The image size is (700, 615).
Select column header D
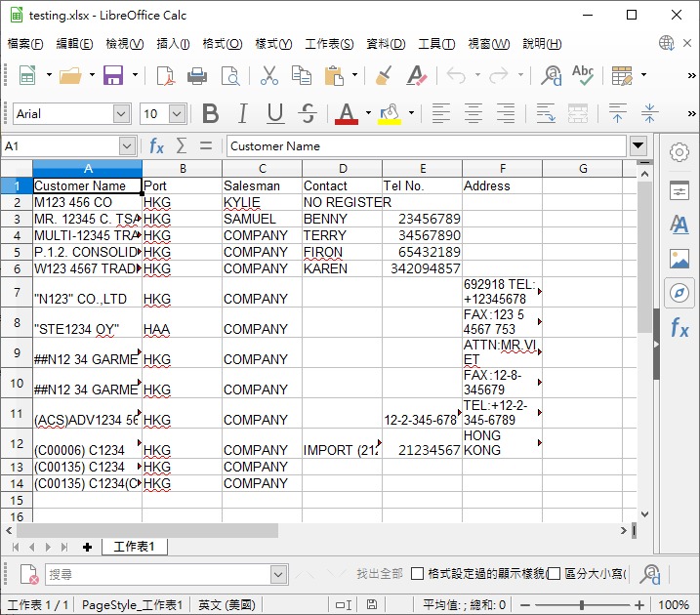tap(342, 169)
